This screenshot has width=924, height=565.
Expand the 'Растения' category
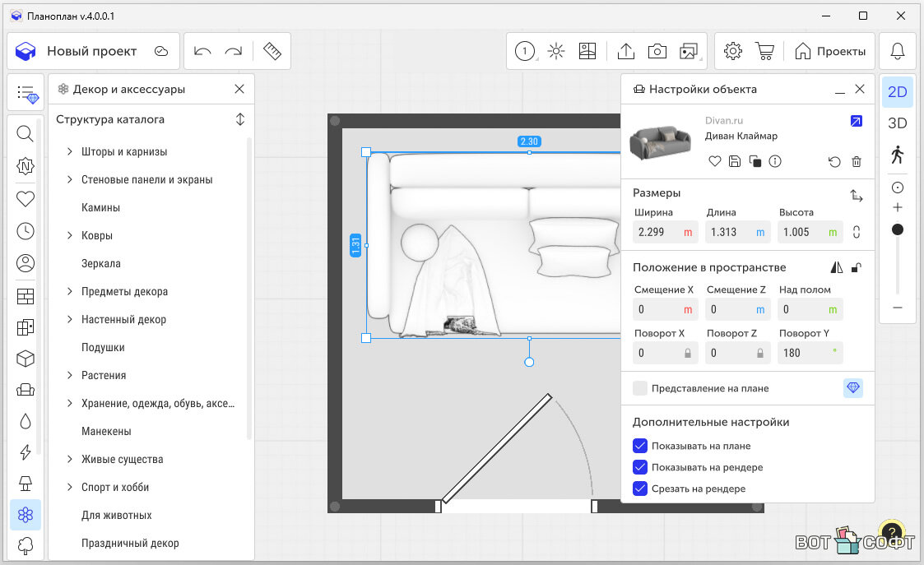pos(69,376)
